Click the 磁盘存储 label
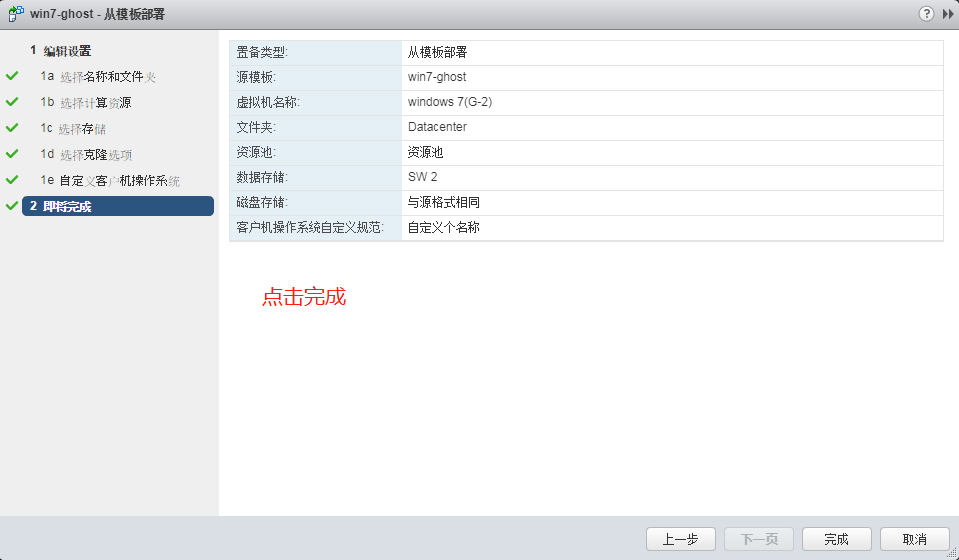The width and height of the screenshot is (959, 560). click(262, 202)
